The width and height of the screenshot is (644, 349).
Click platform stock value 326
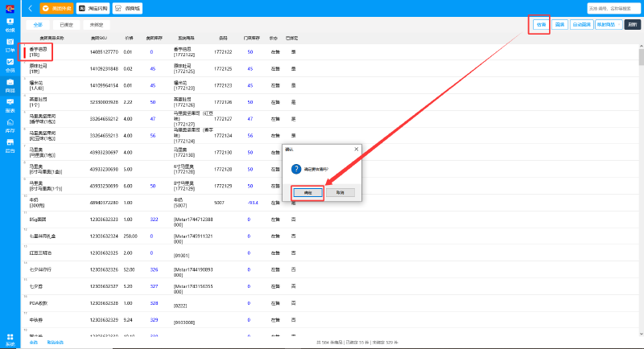click(154, 270)
